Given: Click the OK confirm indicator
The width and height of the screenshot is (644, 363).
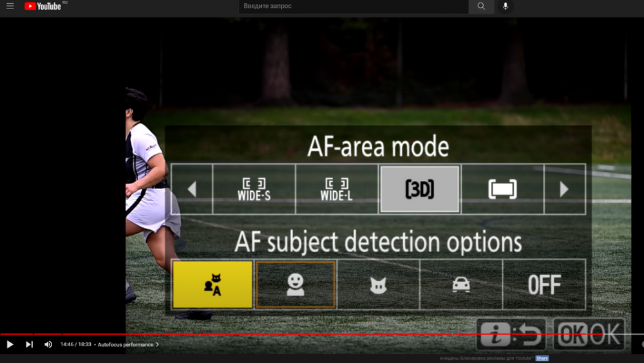Looking at the screenshot, I should point(589,334).
